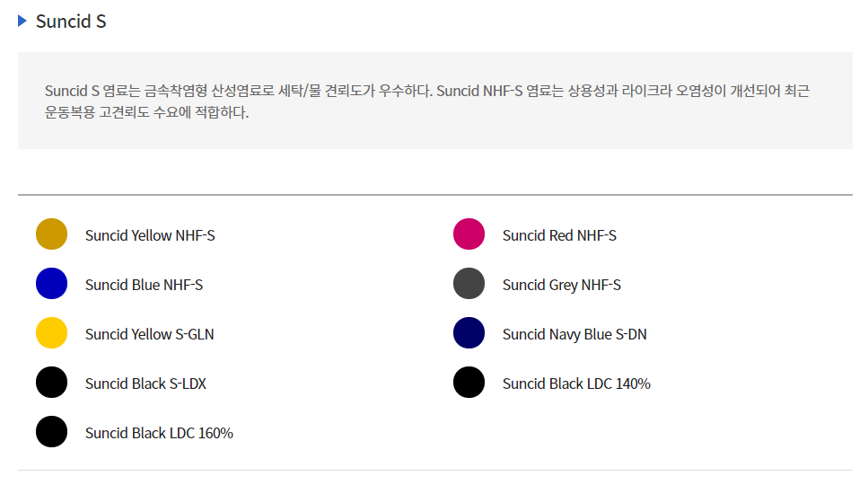
Task: Click the Suncid Blue NHF-S text
Action: (144, 285)
